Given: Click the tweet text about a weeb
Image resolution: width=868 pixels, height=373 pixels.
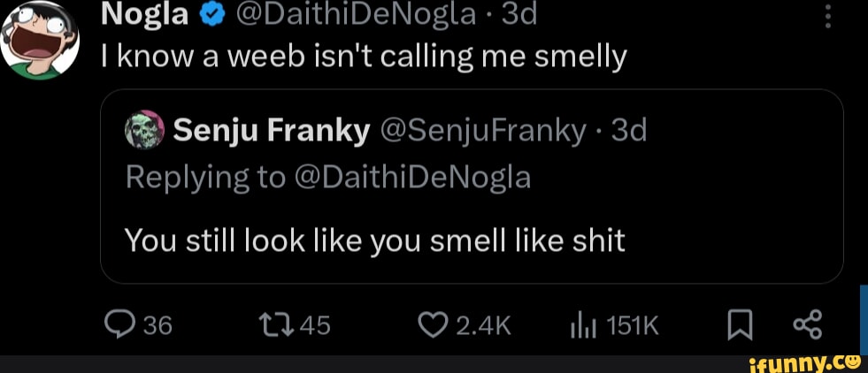Looking at the screenshot, I should pos(365,57).
